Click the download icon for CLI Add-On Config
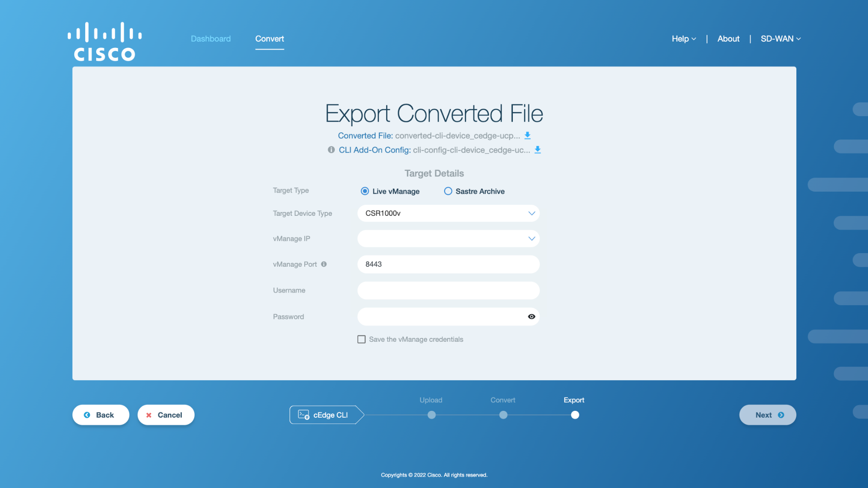The image size is (868, 488). pyautogui.click(x=537, y=150)
